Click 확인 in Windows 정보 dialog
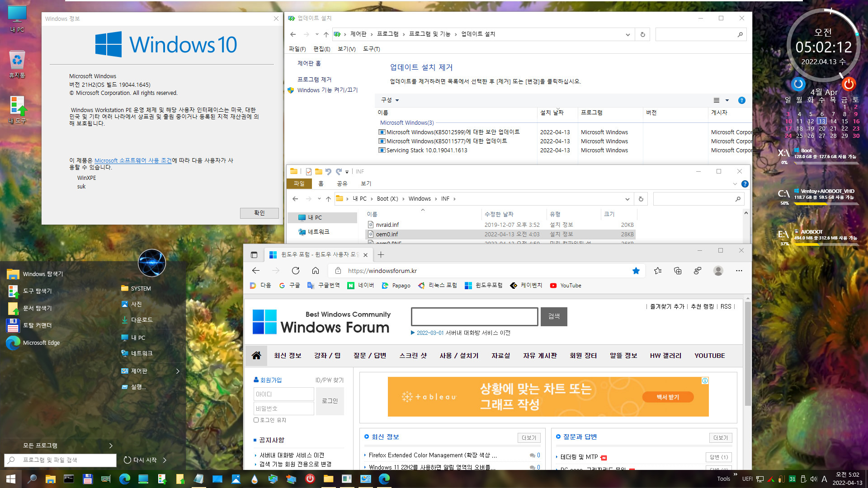The height and width of the screenshot is (488, 868). 259,213
